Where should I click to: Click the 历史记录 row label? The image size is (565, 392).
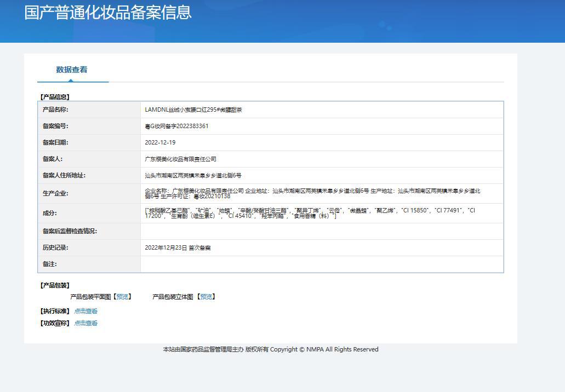coord(55,247)
